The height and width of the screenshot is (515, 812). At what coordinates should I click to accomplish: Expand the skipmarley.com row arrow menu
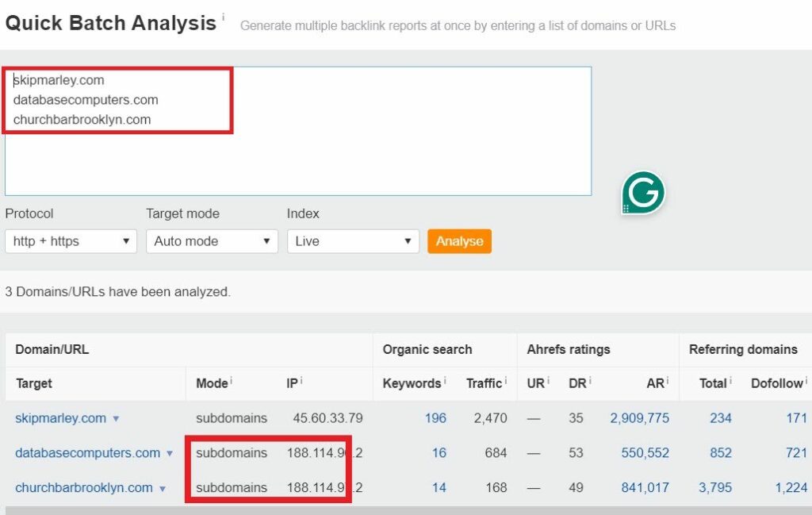coord(116,419)
